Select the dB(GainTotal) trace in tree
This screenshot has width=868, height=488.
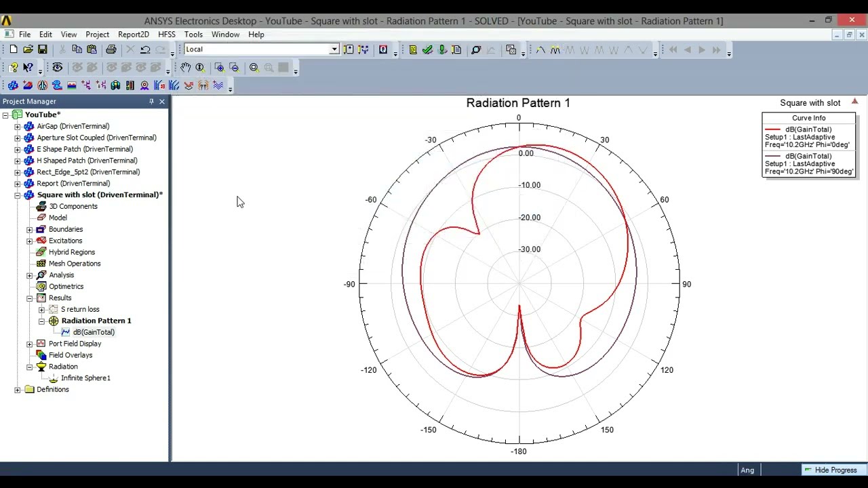[94, 332]
